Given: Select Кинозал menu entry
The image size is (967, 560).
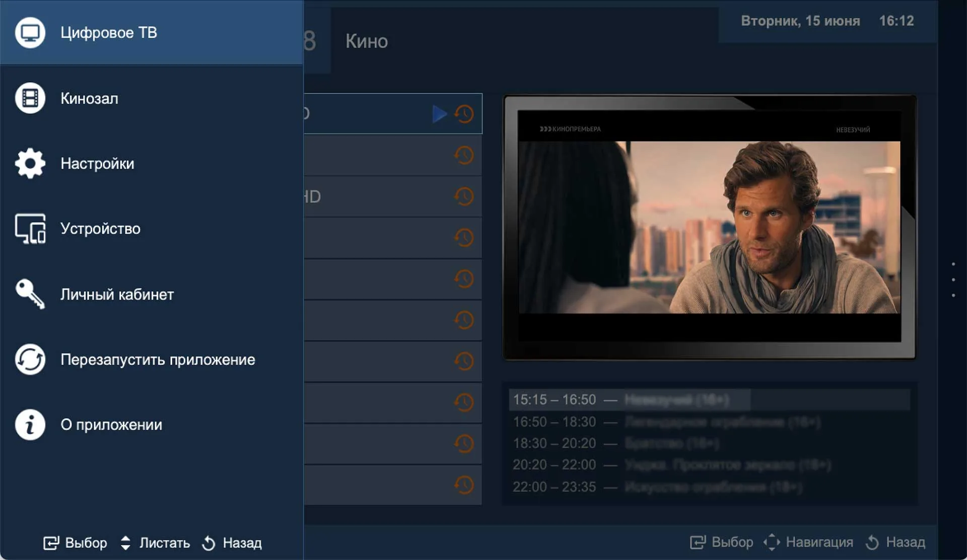Looking at the screenshot, I should 90,98.
